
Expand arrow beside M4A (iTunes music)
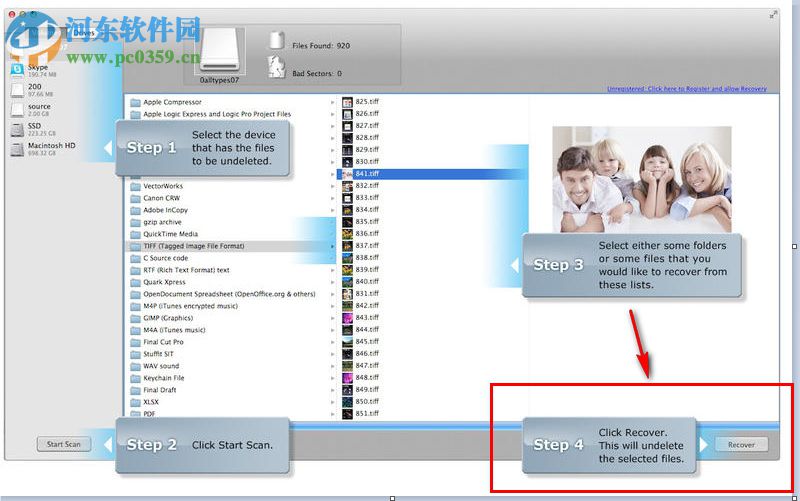click(x=332, y=330)
